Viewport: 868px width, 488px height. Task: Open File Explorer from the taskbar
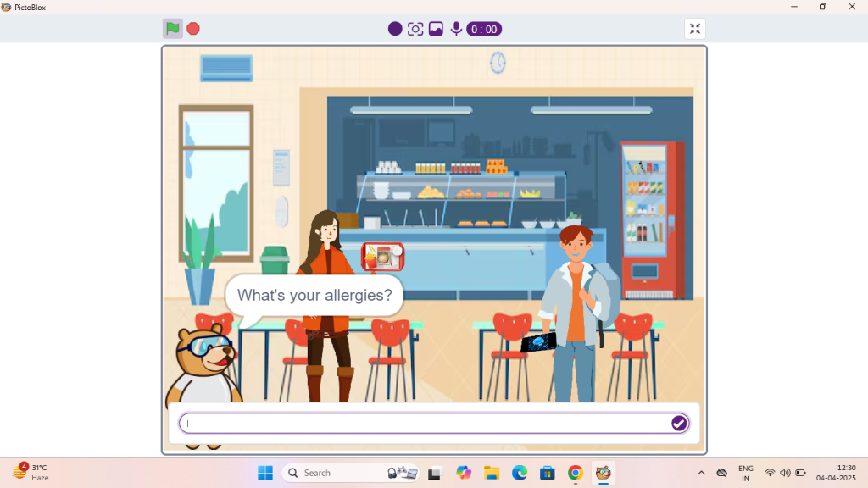coord(492,473)
